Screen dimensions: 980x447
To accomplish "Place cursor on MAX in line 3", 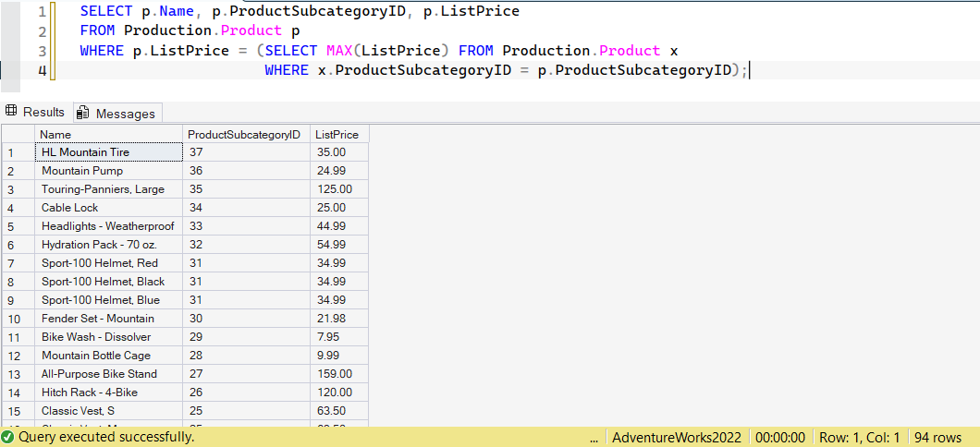I will [338, 51].
